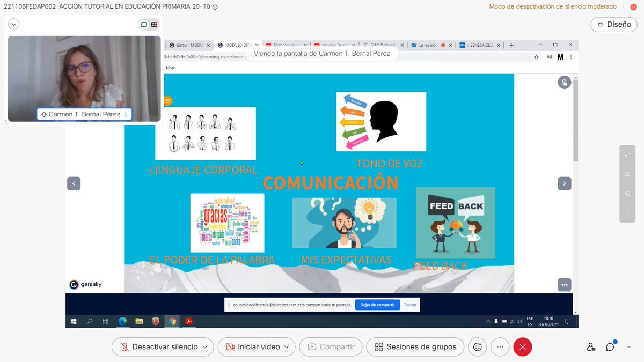
Task: Click the address bar URL field
Action: (346, 56)
